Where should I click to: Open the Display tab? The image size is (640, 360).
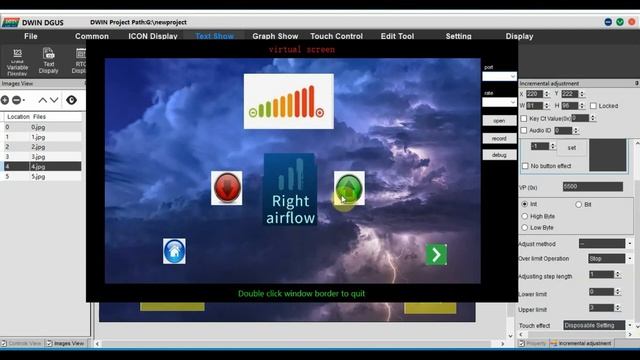tap(519, 36)
